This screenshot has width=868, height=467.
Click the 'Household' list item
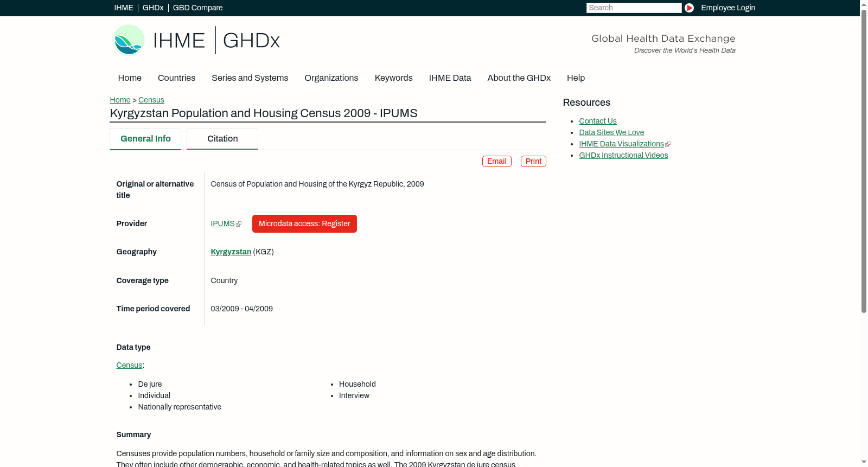point(358,384)
